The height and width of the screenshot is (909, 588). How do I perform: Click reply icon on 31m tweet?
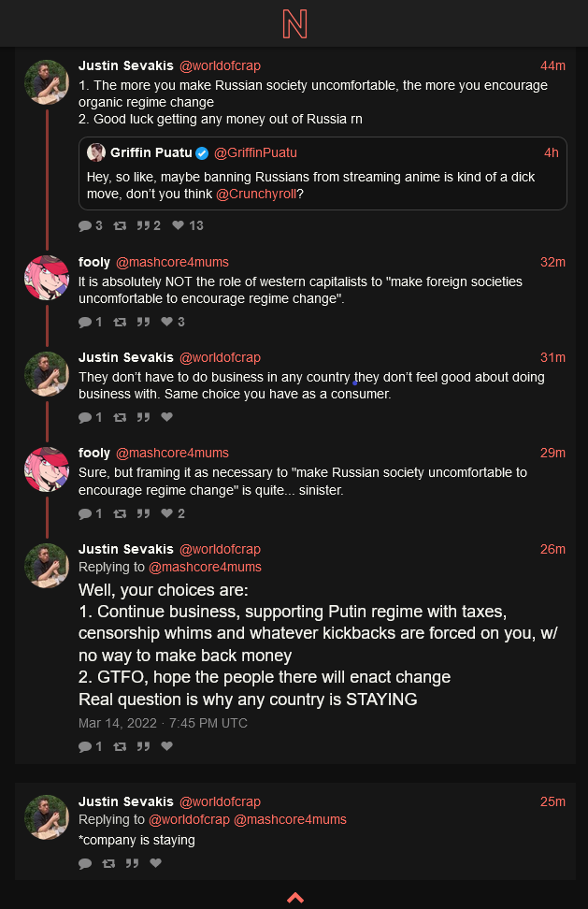(85, 417)
